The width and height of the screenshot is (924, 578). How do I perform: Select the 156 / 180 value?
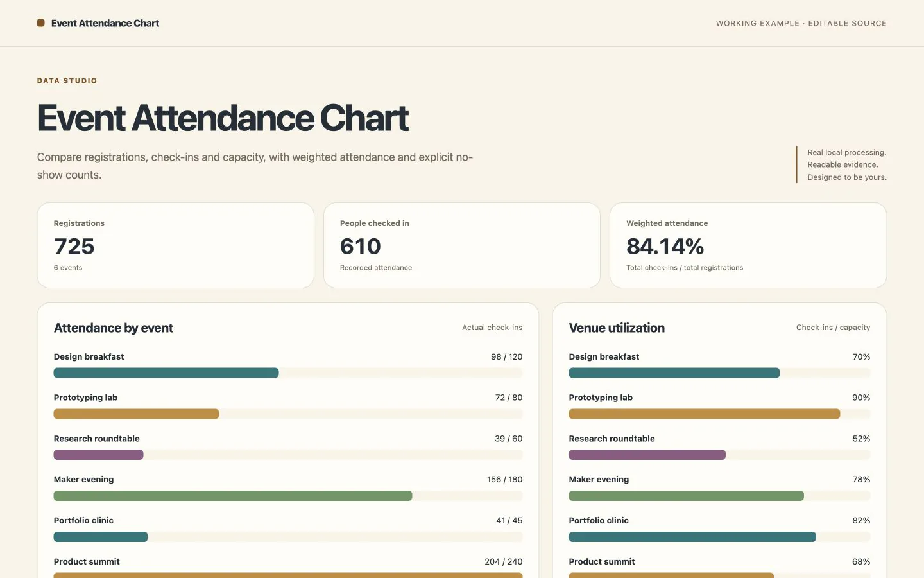point(505,480)
